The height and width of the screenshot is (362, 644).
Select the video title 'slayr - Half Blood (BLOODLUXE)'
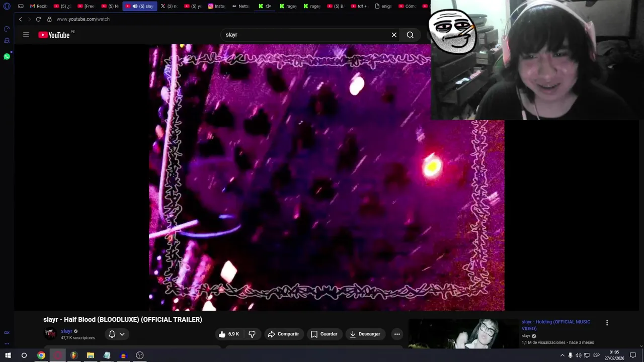91,319
